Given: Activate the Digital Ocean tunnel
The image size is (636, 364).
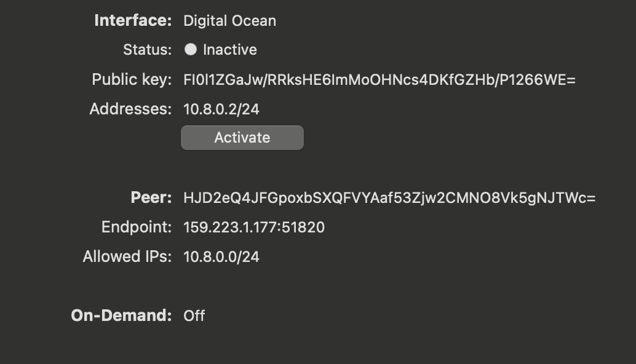Looking at the screenshot, I should coord(242,137).
